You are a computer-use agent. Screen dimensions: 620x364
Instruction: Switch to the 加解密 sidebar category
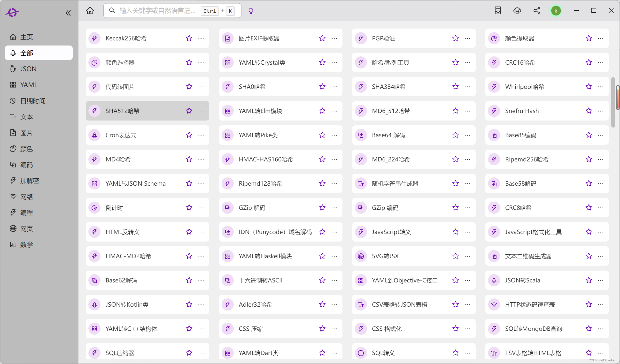30,181
